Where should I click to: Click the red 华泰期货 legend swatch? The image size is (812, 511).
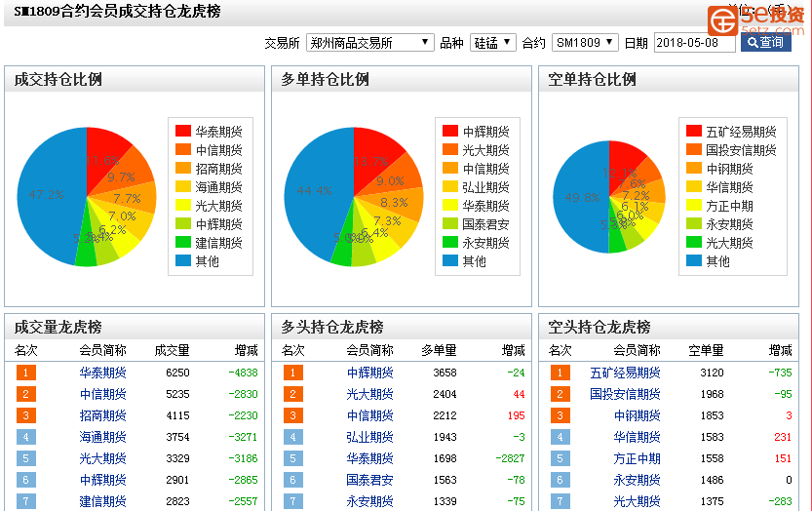tap(183, 131)
